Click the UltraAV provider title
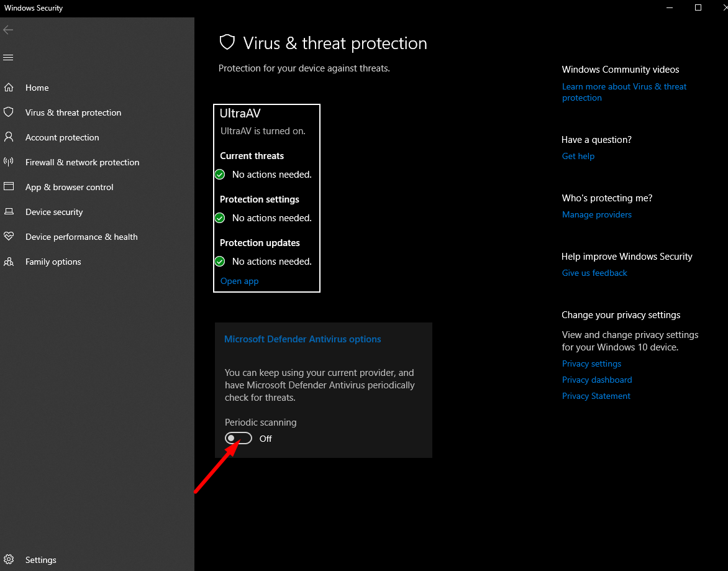This screenshot has height=571, width=728. point(240,113)
